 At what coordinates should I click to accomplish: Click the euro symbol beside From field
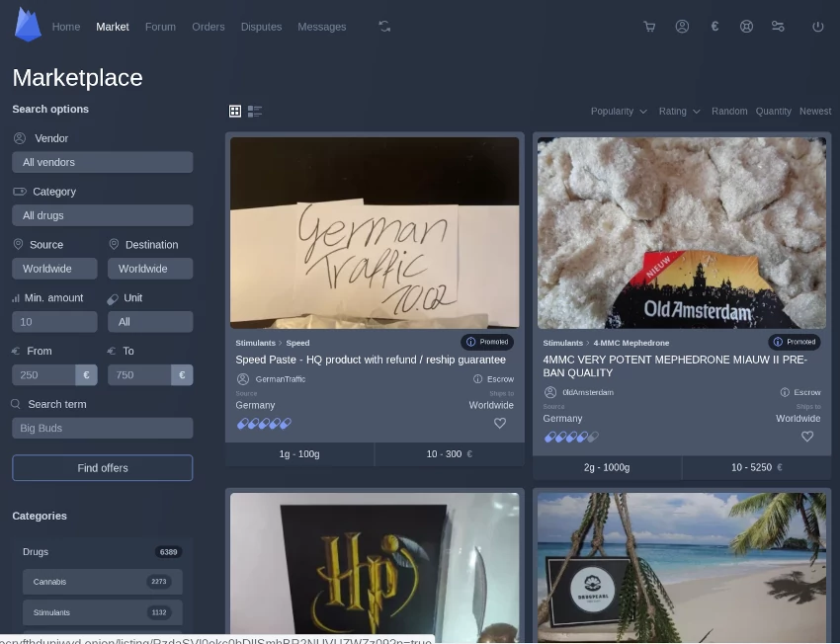pyautogui.click(x=86, y=375)
